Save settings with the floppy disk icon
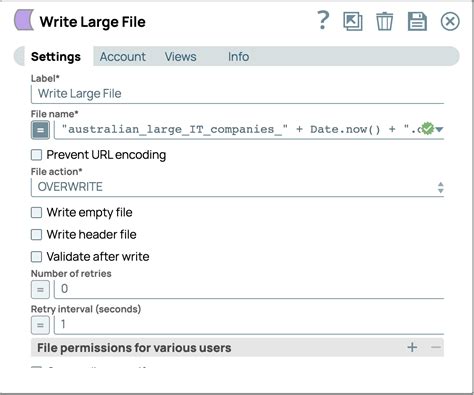Image resolution: width=474 pixels, height=395 pixels. pyautogui.click(x=417, y=21)
